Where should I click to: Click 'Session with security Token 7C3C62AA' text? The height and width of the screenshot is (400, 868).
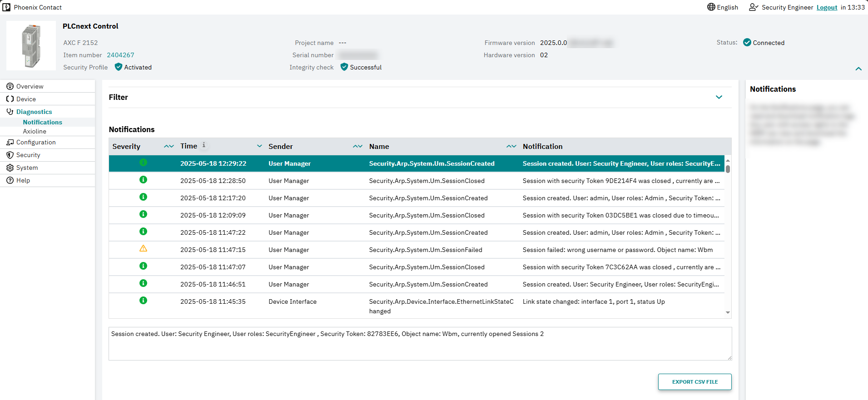tap(621, 267)
